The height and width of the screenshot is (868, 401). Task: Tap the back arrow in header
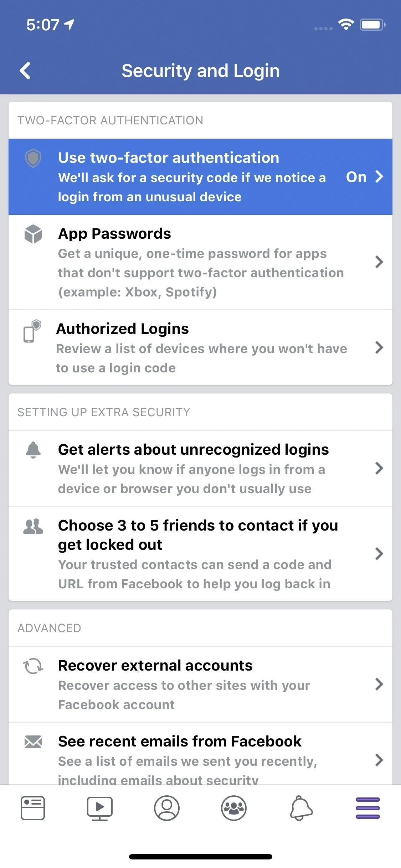[x=25, y=71]
